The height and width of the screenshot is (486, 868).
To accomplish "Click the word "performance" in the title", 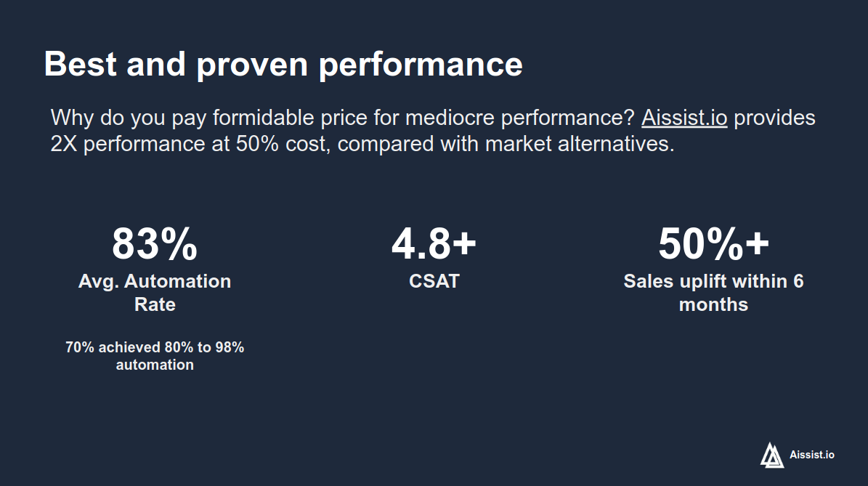I will pyautogui.click(x=421, y=64).
